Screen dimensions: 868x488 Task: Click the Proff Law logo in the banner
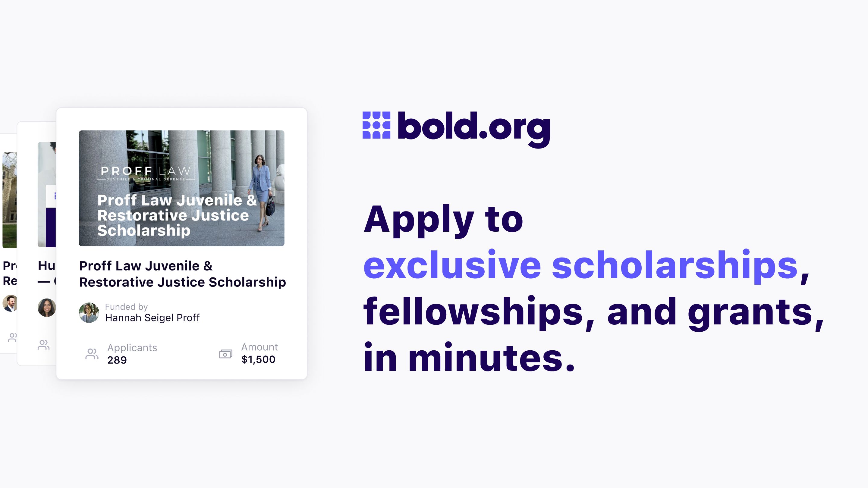146,172
